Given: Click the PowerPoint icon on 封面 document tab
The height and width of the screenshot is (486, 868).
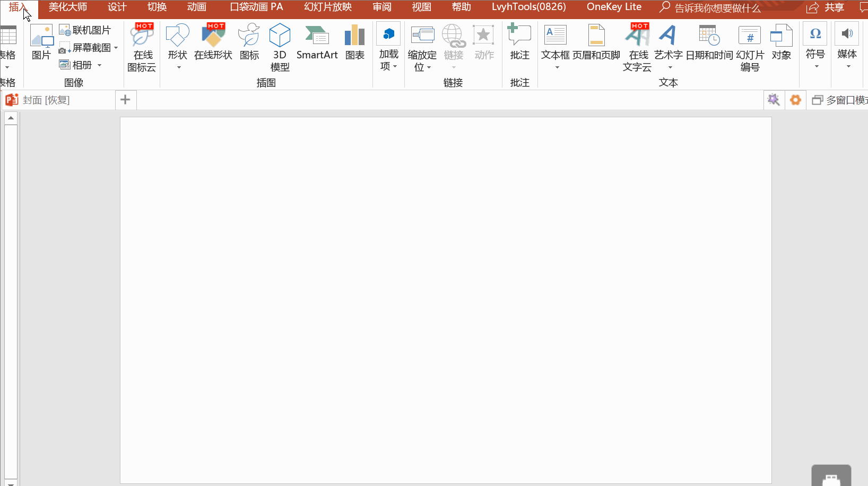Looking at the screenshot, I should pos(12,100).
